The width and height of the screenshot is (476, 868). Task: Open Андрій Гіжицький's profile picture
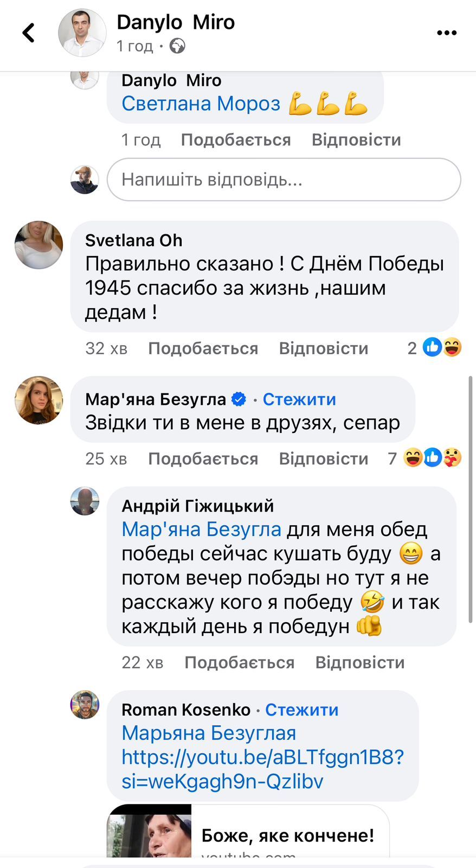click(85, 501)
